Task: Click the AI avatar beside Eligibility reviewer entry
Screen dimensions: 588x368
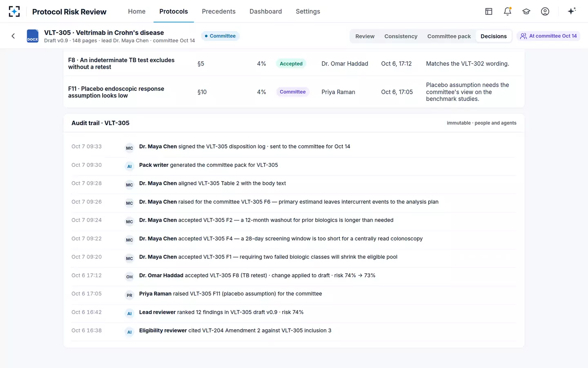Action: 129,332
